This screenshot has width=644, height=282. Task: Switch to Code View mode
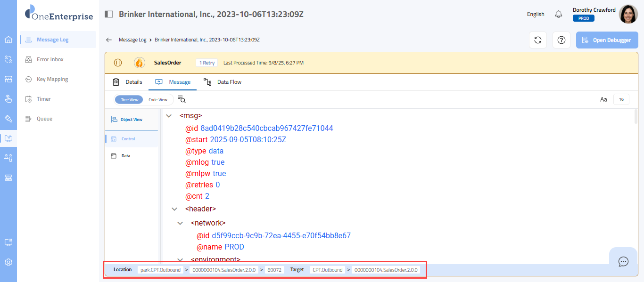[x=158, y=100]
